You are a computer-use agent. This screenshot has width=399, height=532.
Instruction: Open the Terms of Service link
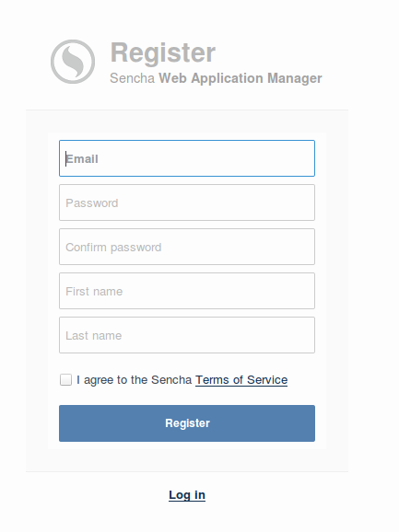(241, 379)
